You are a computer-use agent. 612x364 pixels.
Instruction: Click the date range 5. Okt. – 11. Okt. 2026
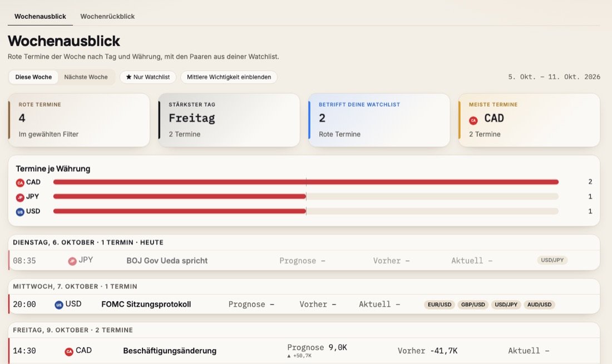tap(554, 77)
